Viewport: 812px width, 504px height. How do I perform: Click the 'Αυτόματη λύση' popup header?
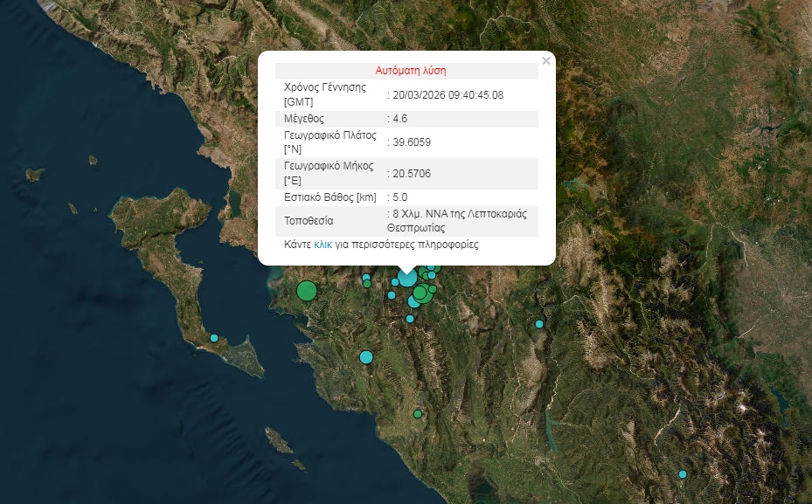(x=411, y=71)
